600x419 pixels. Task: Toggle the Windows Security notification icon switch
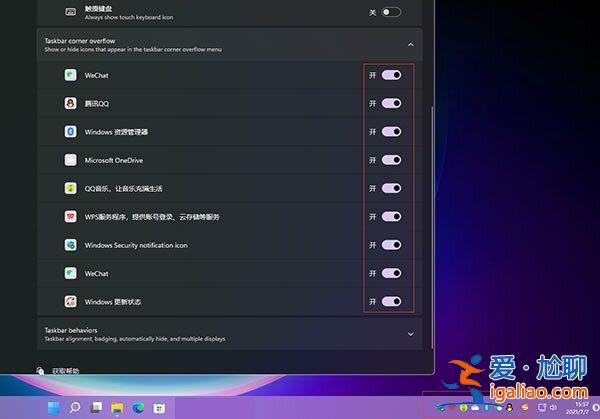click(391, 245)
